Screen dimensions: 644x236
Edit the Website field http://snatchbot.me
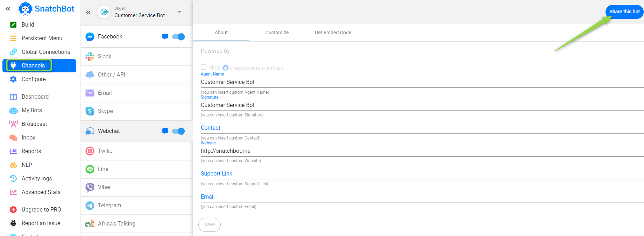point(422,151)
